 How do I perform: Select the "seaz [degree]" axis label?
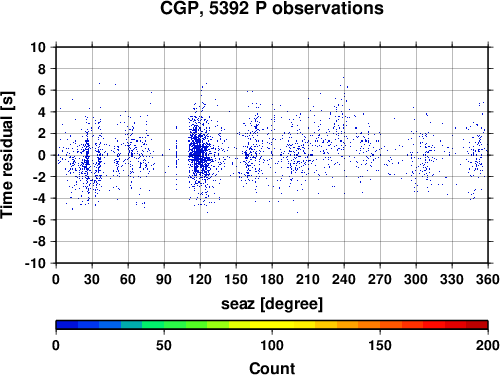click(272, 304)
